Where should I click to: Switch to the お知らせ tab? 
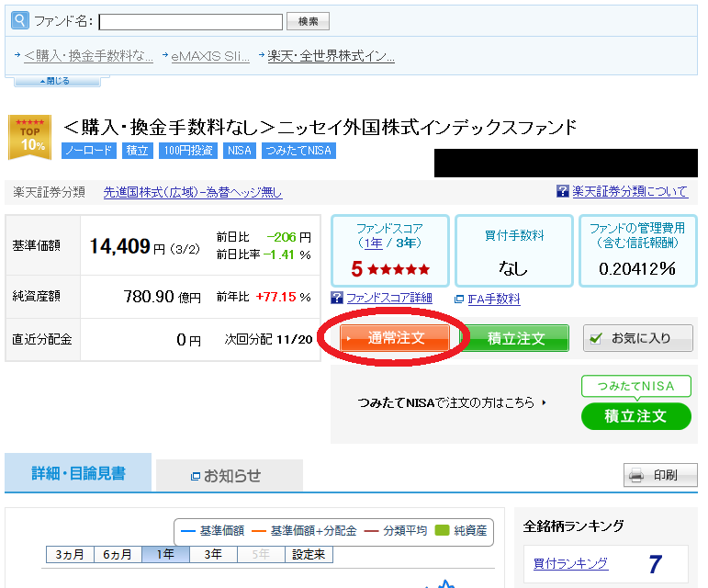[229, 475]
